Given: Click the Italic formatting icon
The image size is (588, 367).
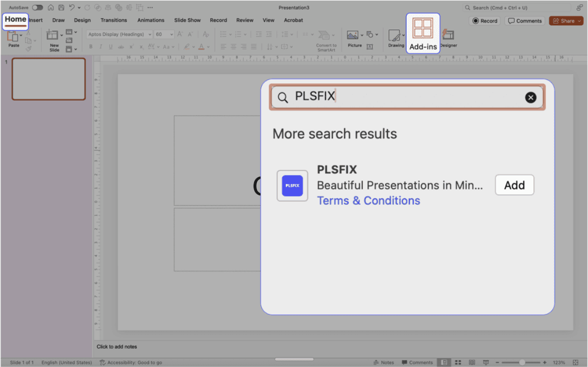Looking at the screenshot, I should point(101,47).
